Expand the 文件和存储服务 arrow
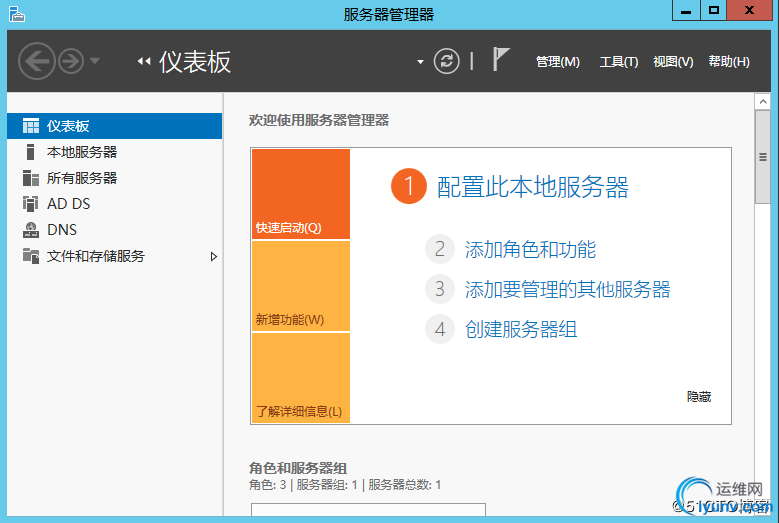The image size is (779, 523). tap(214, 256)
